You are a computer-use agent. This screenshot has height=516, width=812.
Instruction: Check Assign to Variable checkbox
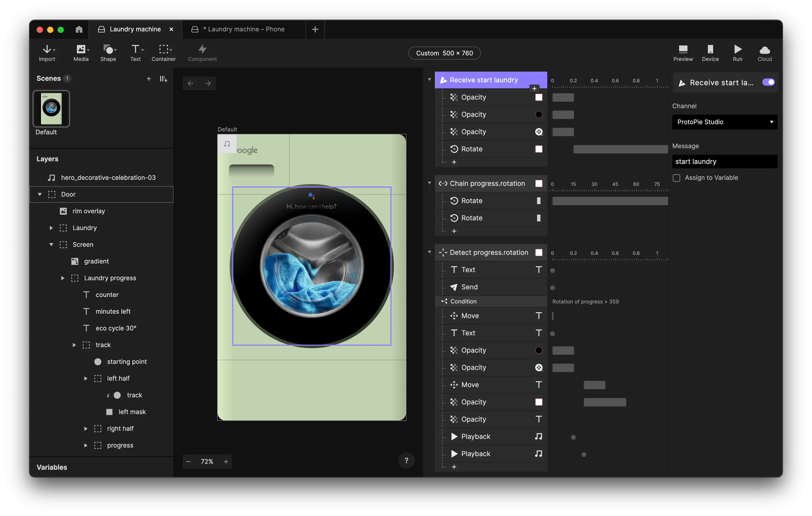point(676,178)
